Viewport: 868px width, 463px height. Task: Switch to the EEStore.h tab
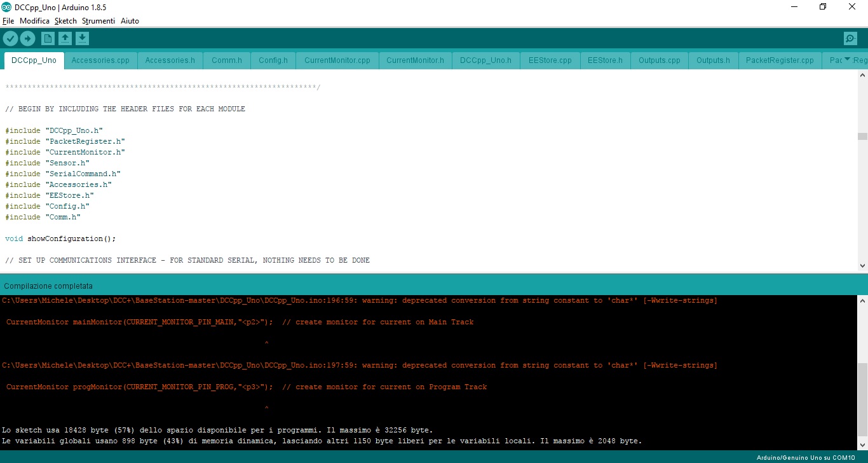click(x=605, y=60)
